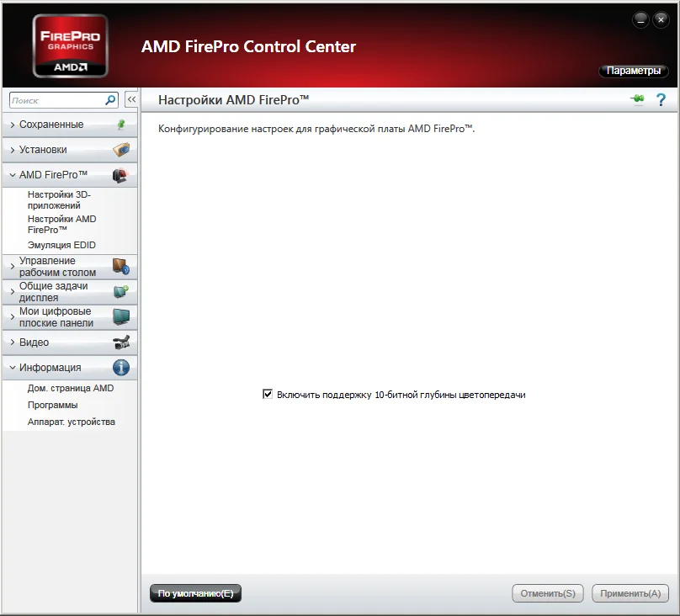This screenshot has width=680, height=616.
Task: Toggle 10-битной глубины цветопередачи checkbox
Action: click(x=268, y=394)
